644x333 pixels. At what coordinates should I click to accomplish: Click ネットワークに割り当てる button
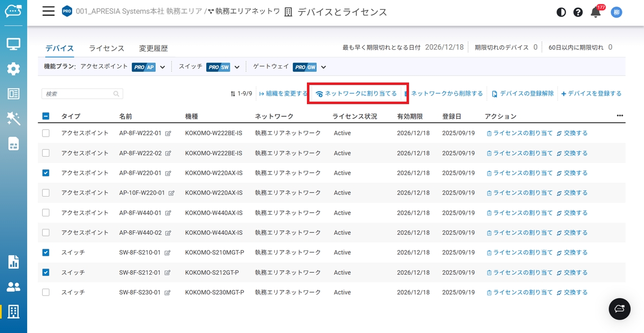(x=357, y=94)
